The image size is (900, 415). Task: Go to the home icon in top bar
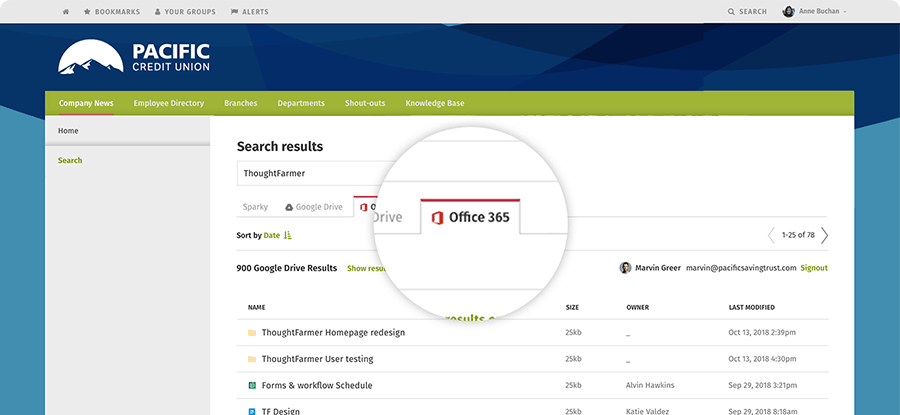[x=66, y=11]
